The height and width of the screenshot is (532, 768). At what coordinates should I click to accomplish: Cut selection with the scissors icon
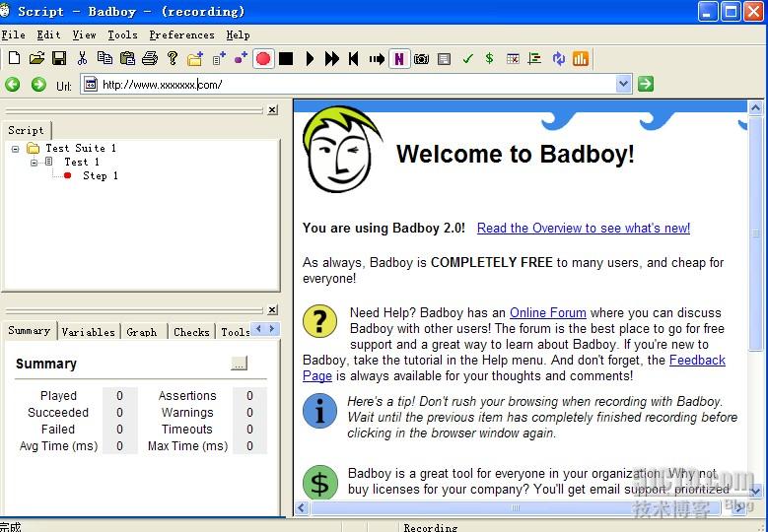click(x=82, y=59)
